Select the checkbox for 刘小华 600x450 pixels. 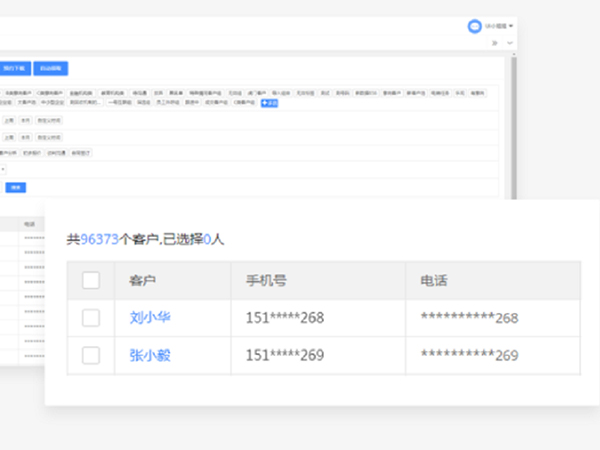tap(91, 318)
